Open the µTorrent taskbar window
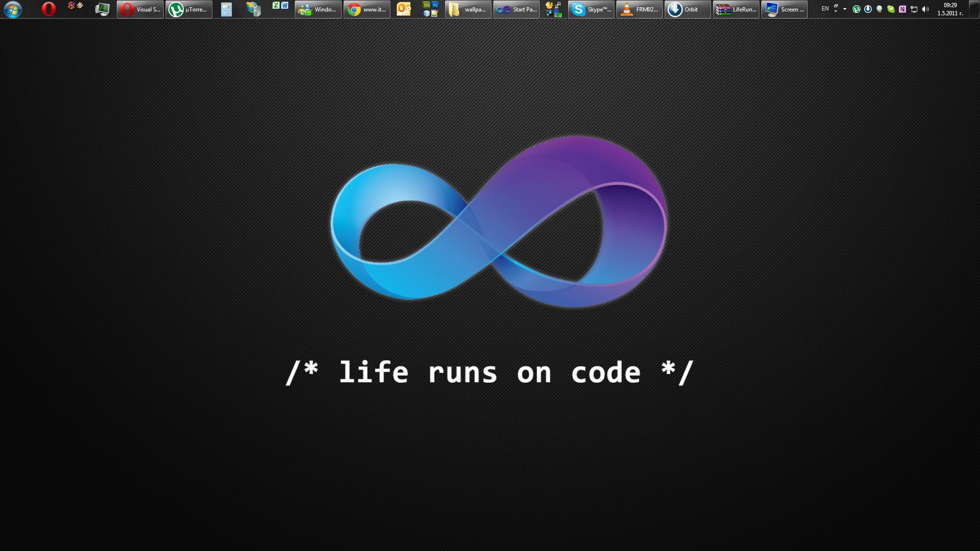The width and height of the screenshot is (980, 551). click(x=189, y=9)
